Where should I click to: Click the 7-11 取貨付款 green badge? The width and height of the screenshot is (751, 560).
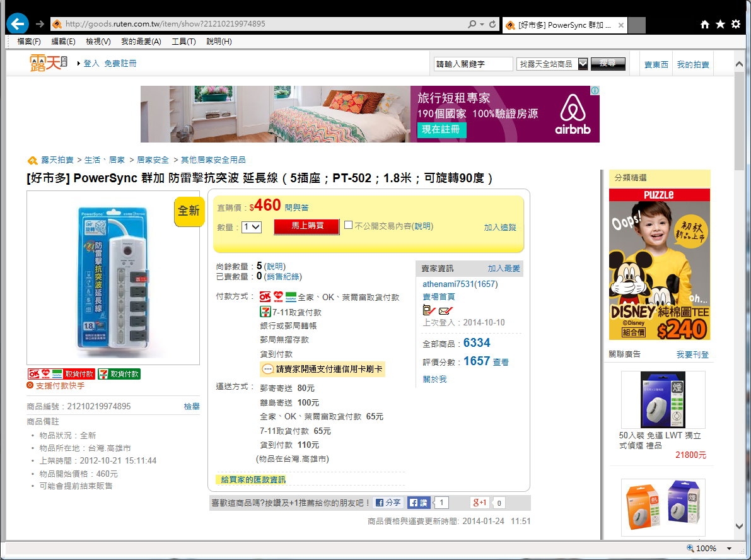click(119, 374)
